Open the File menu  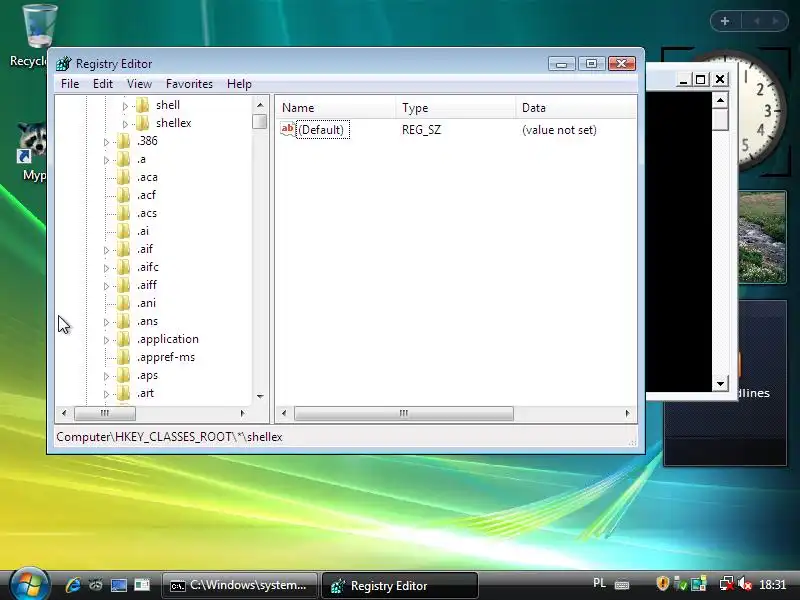click(70, 84)
